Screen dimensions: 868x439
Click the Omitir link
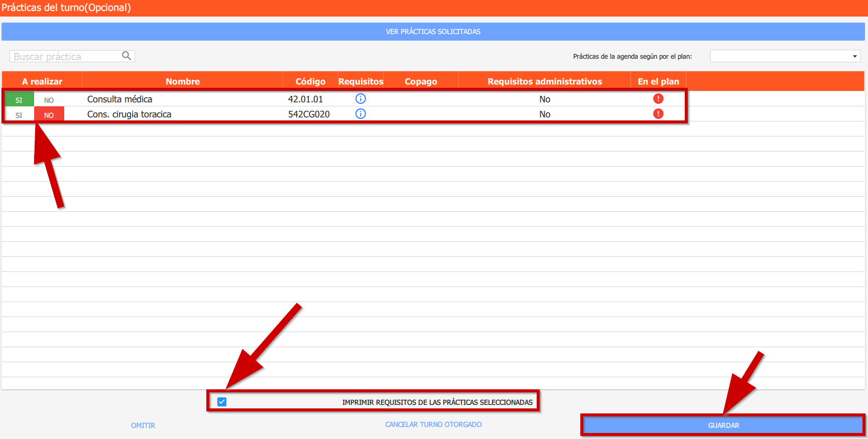143,425
